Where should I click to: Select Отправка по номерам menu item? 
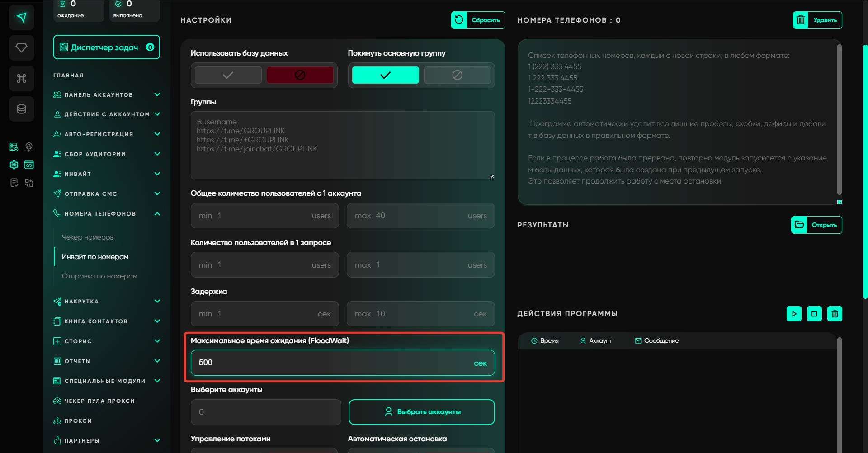pos(99,276)
